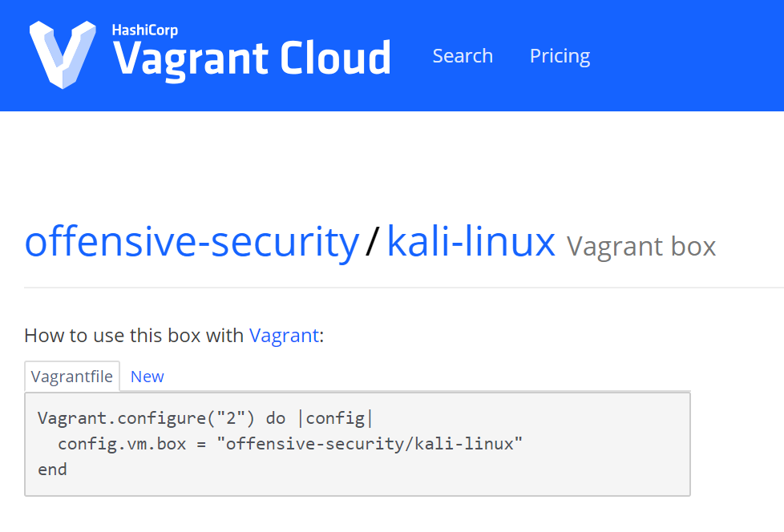Click inside the Vagrantfile code box
Viewport: 784px width, 532px height.
click(x=357, y=443)
